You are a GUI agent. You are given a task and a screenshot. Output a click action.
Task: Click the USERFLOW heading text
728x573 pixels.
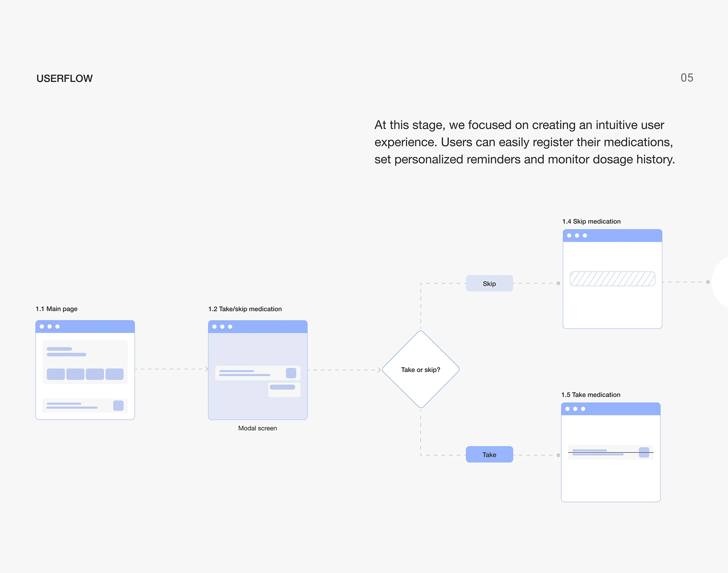[64, 78]
